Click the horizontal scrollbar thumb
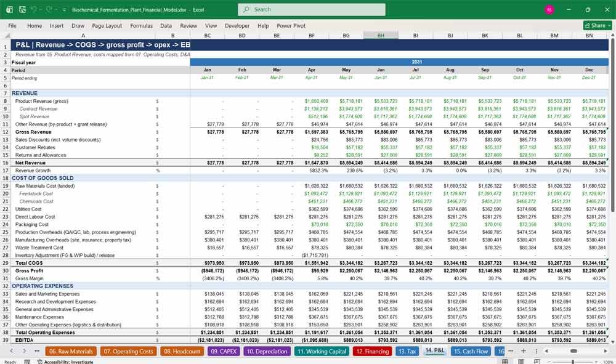This screenshot has height=364, width=616. point(573,351)
